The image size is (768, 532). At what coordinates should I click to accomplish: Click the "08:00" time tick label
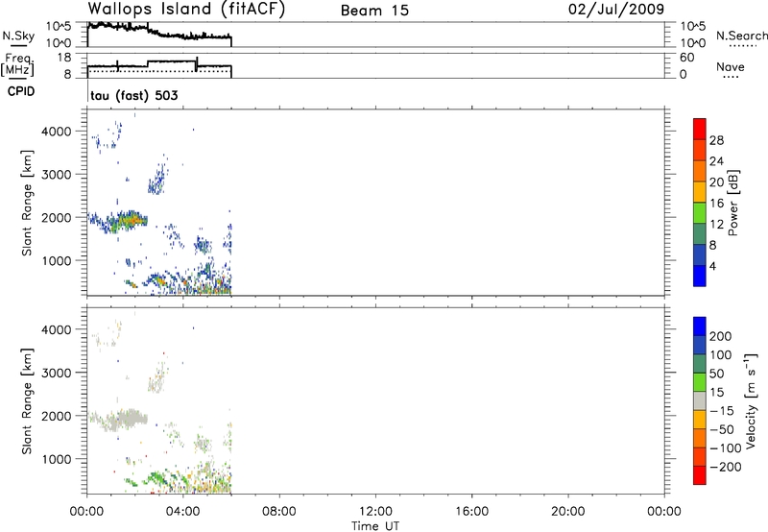pos(278,512)
